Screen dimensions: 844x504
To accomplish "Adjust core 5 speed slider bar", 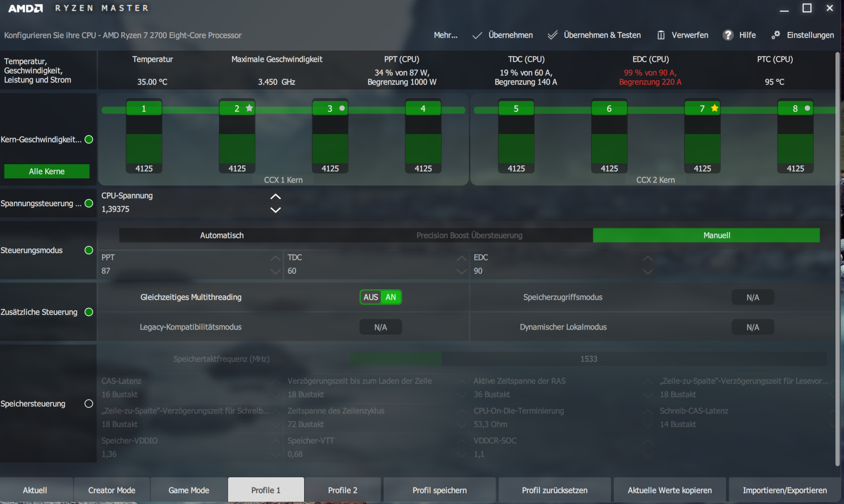I will [516, 140].
